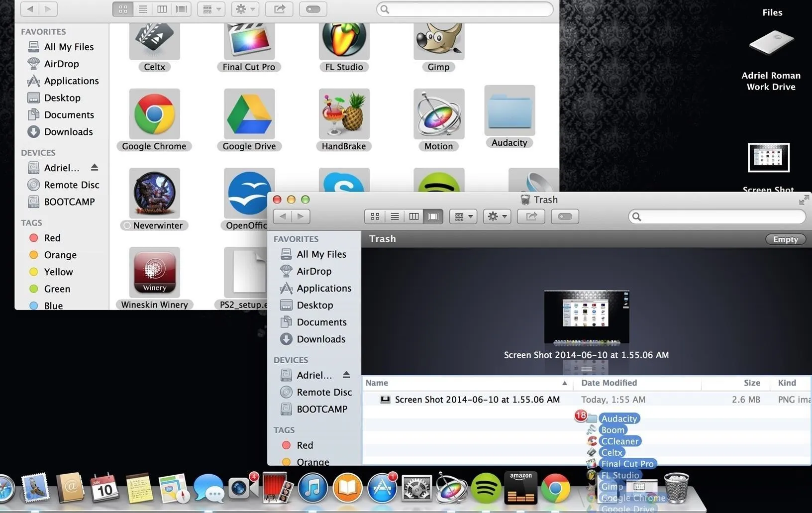Open Celtx in the Applications window
Screen dimensions: 812x513
[154, 43]
